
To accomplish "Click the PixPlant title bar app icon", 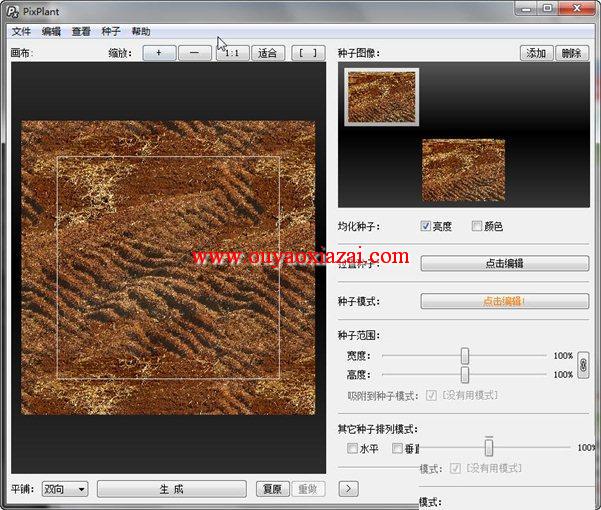I will 13,11.
